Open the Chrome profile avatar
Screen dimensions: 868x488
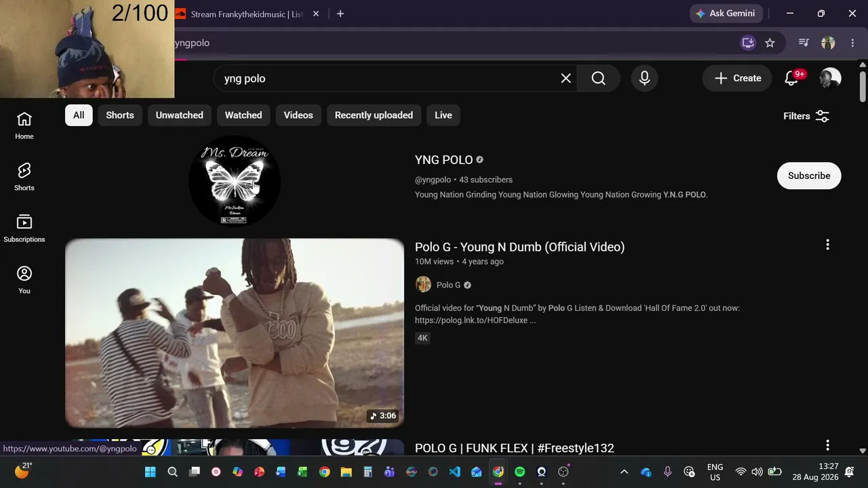pyautogui.click(x=828, y=43)
